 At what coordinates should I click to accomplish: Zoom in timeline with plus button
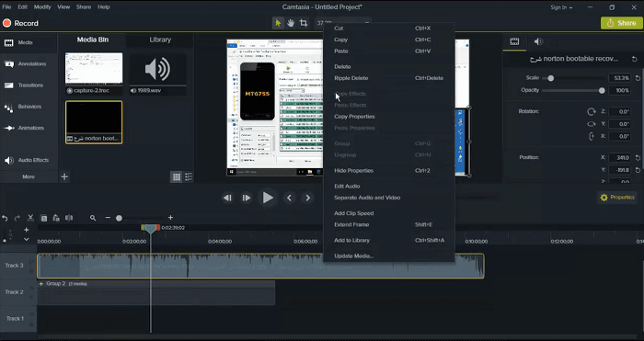click(170, 218)
